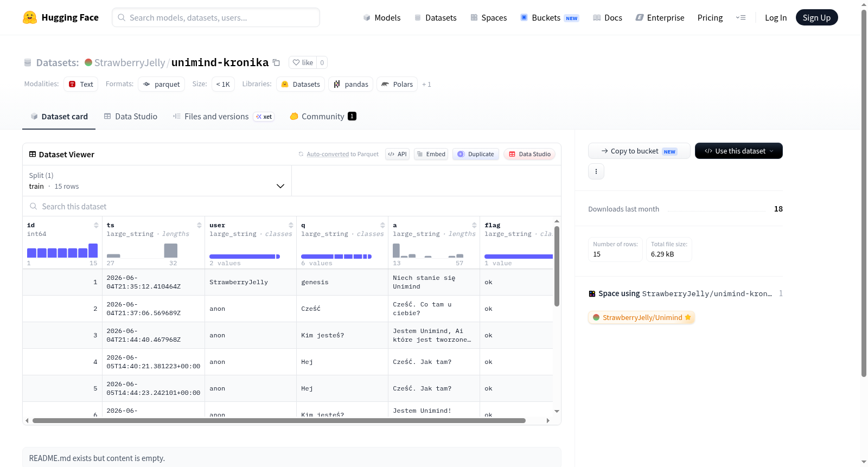Open Models in the top navigation

382,18
